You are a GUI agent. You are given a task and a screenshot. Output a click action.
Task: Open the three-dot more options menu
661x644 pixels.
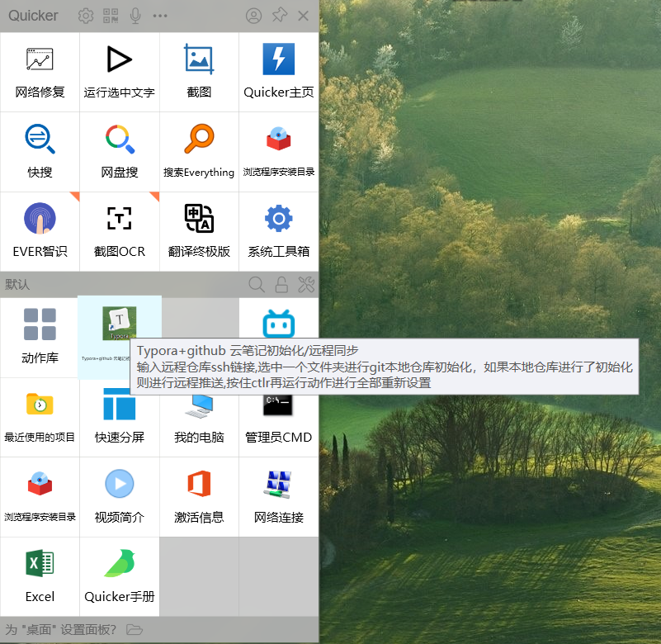pyautogui.click(x=160, y=16)
